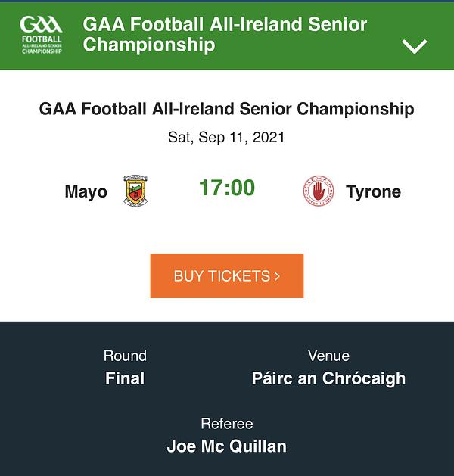This screenshot has width=454, height=476.
Task: Click the Referee label
Action: [227, 424]
